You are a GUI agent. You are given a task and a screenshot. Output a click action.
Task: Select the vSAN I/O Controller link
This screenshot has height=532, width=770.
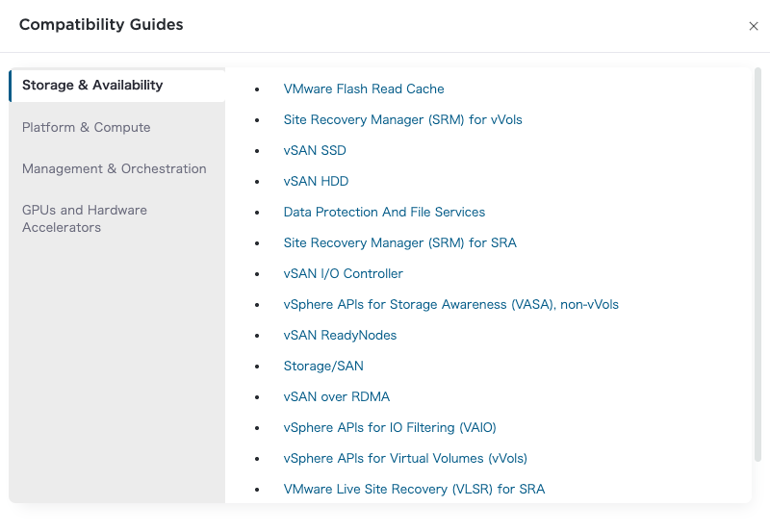(x=343, y=273)
